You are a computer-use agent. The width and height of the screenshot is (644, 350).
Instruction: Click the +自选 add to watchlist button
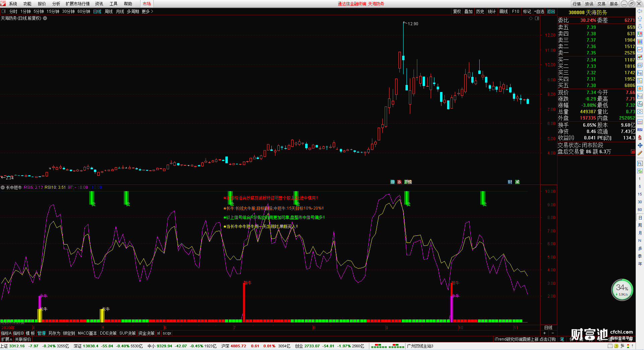point(539,11)
